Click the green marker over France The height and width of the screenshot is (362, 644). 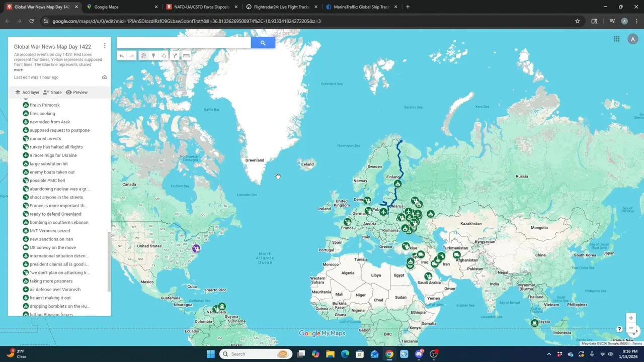coord(347,222)
